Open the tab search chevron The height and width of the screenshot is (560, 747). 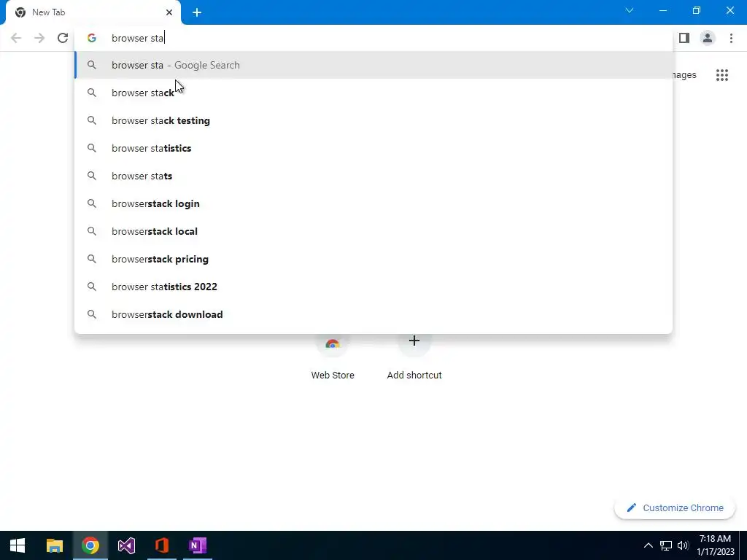click(x=630, y=10)
